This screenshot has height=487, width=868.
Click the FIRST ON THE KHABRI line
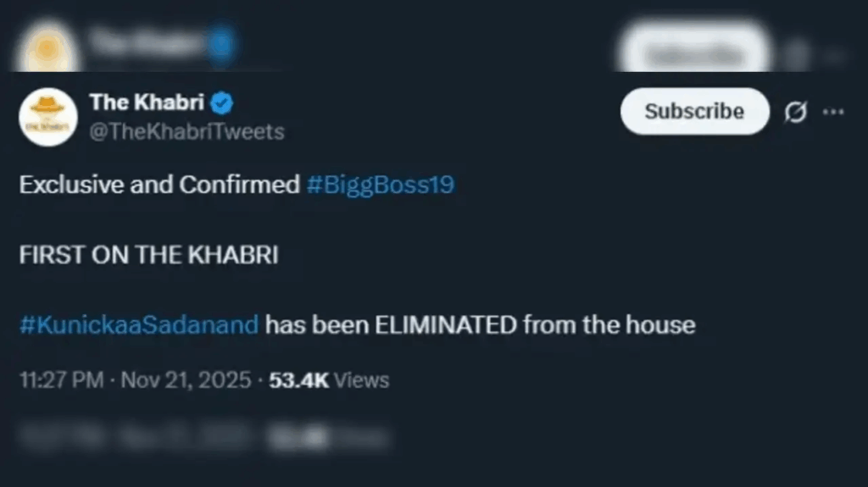coord(148,255)
